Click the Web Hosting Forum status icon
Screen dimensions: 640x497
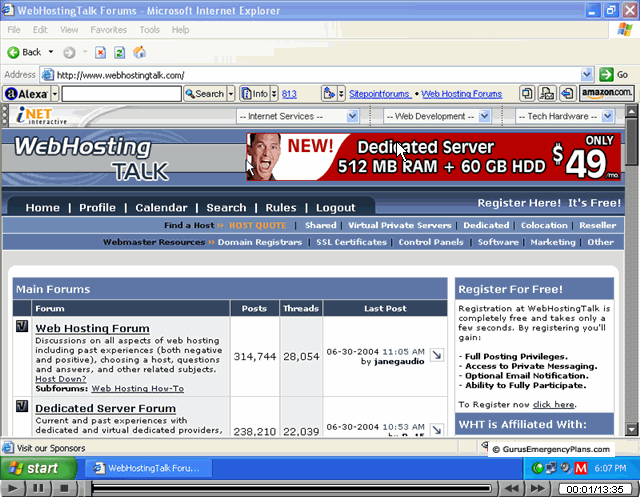(22, 326)
